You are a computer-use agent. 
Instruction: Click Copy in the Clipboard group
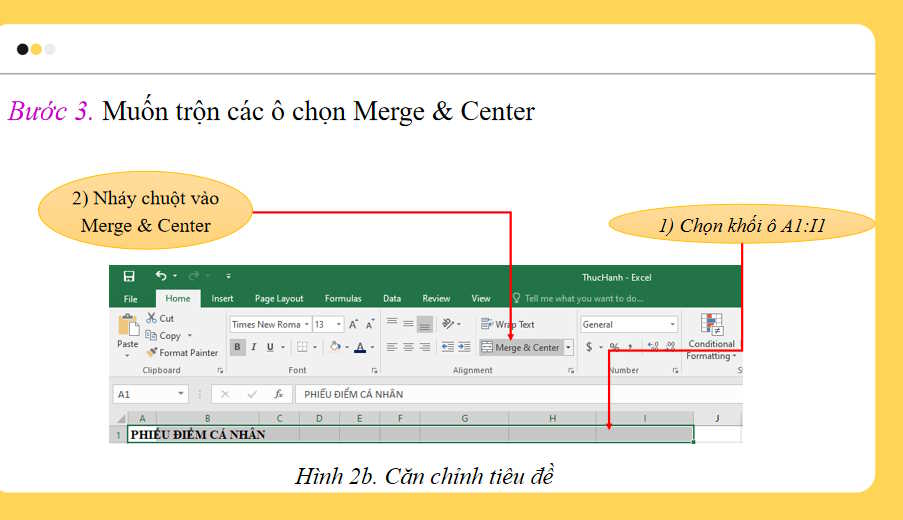pyautogui.click(x=164, y=335)
